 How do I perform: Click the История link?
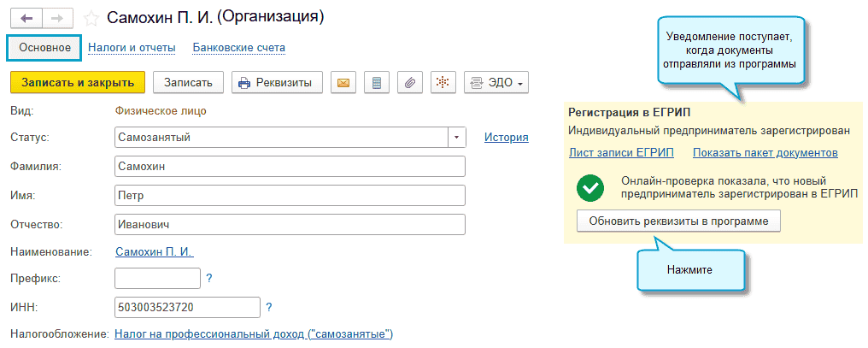coord(507,137)
